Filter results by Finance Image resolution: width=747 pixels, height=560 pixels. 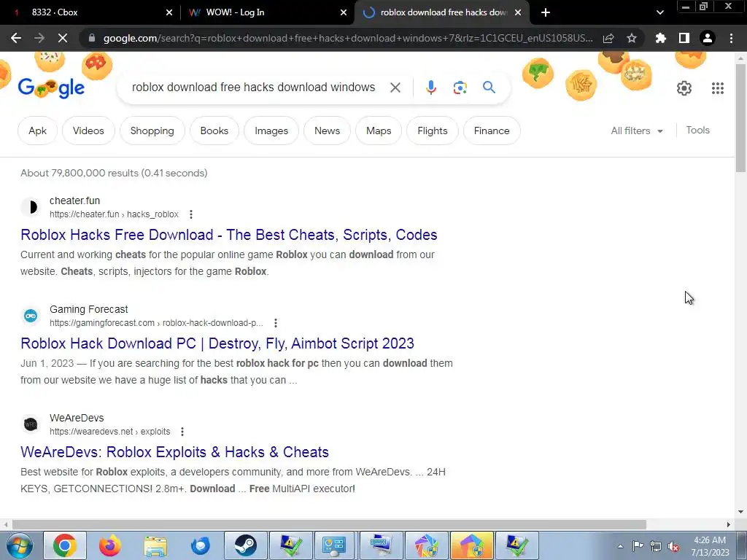click(x=491, y=131)
